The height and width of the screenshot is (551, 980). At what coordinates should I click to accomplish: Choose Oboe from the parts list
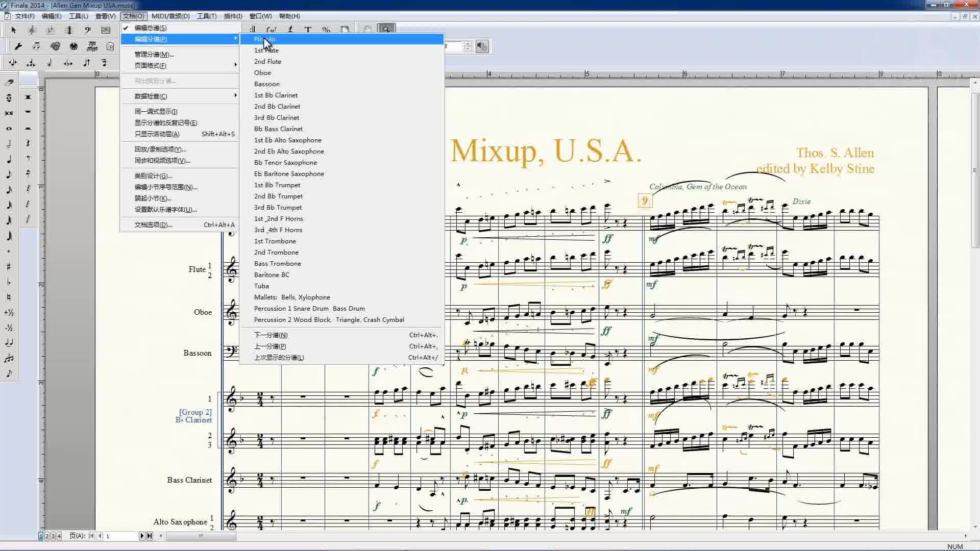click(263, 73)
